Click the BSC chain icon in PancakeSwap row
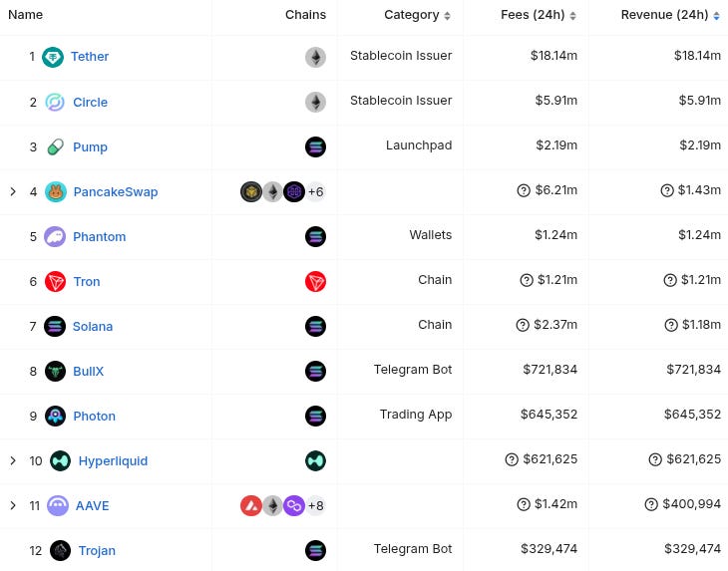Viewport: 728px width, 571px height. tap(251, 192)
